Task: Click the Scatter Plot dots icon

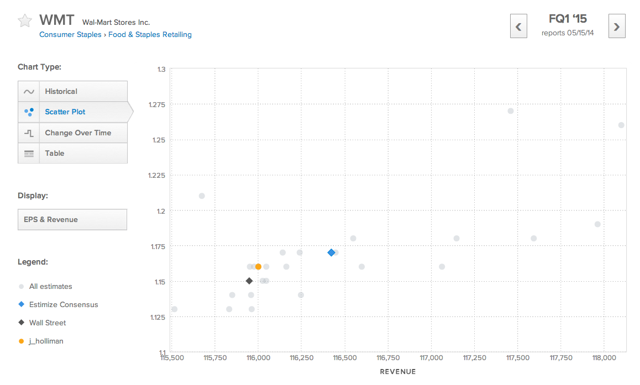Action: [29, 112]
